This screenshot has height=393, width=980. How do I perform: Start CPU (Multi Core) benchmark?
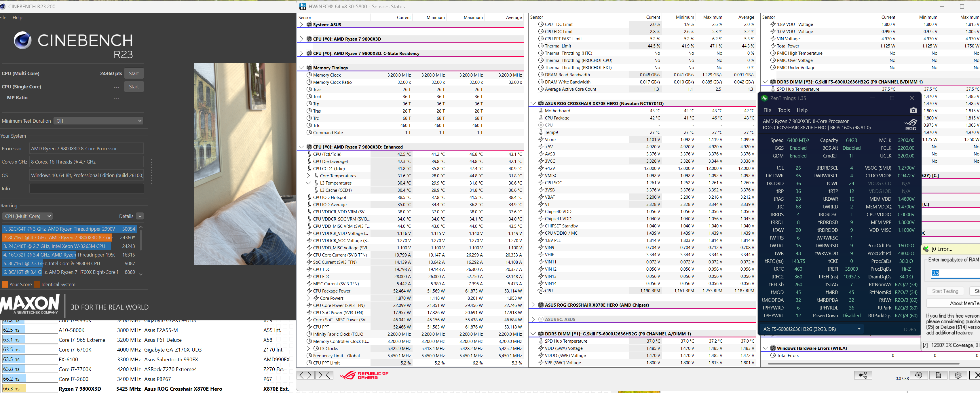[134, 73]
